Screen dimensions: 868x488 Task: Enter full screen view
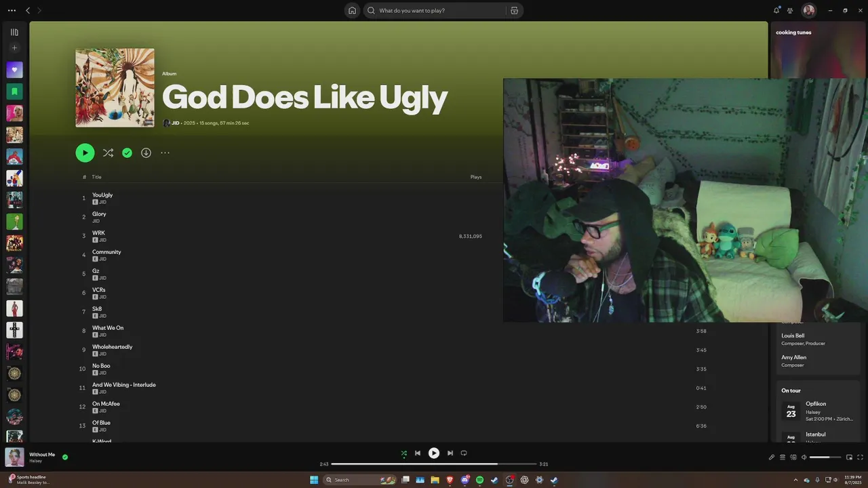(861, 457)
